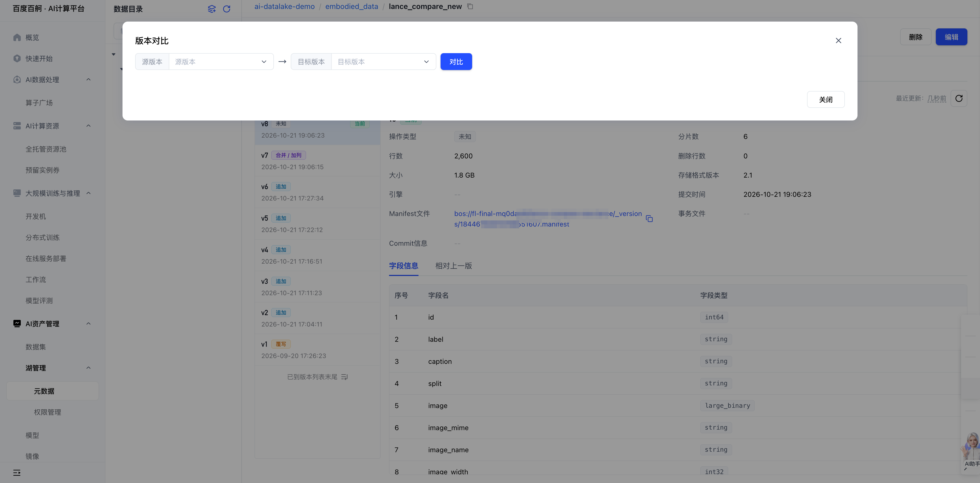Click the AI资产管理 sidebar icon
The width and height of the screenshot is (980, 483).
click(x=17, y=324)
